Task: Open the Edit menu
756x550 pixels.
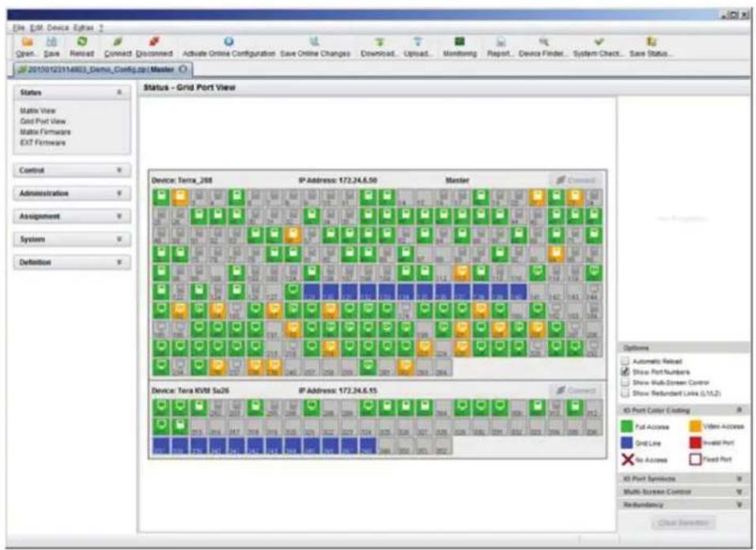Action: click(36, 28)
